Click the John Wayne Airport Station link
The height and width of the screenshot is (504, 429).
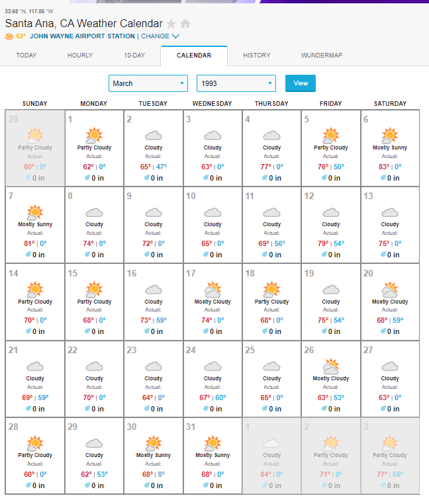point(82,36)
